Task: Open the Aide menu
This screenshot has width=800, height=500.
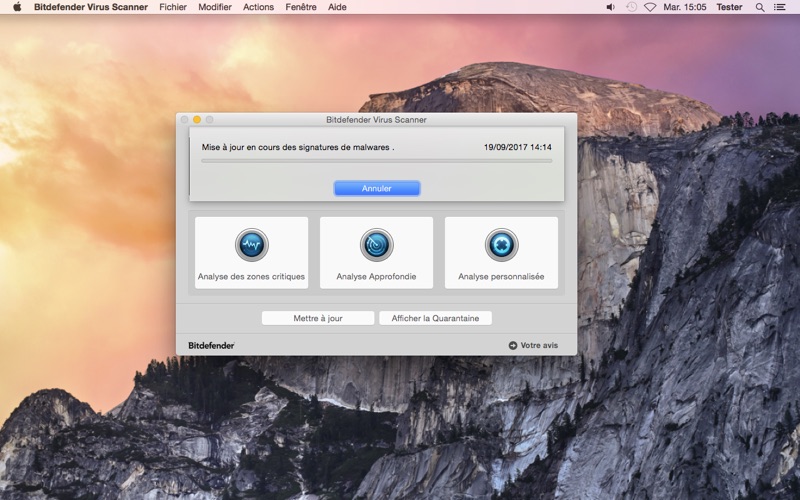Action: click(337, 7)
